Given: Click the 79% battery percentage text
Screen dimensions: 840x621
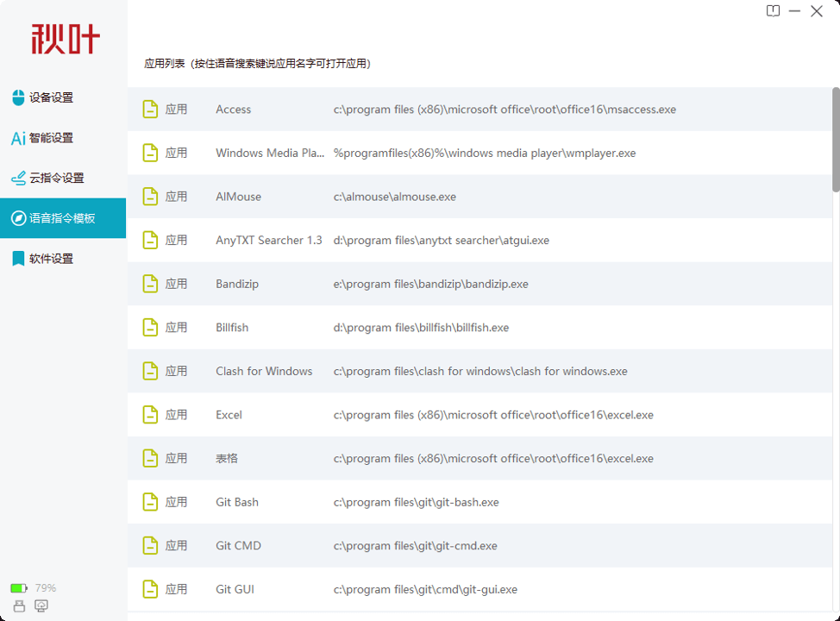Looking at the screenshot, I should pyautogui.click(x=46, y=588).
